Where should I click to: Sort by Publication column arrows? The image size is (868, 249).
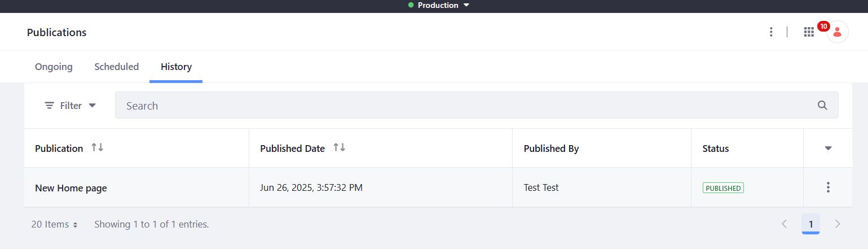[x=98, y=148]
